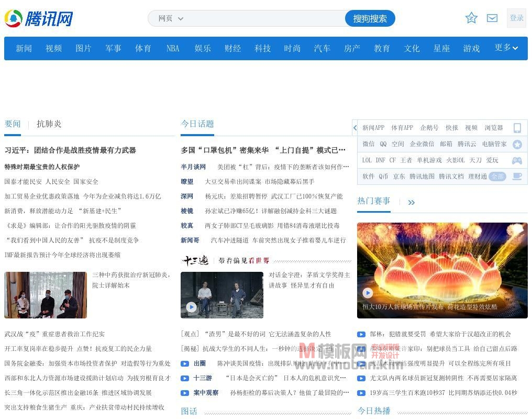The height and width of the screenshot is (419, 532).
Task: Open the LOL game link
Action: click(x=367, y=160)
